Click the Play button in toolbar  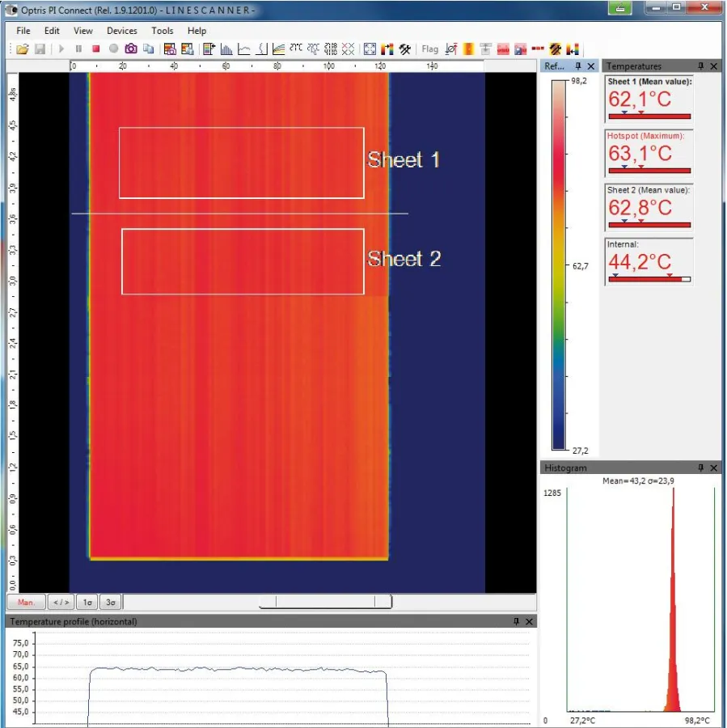click(61, 49)
